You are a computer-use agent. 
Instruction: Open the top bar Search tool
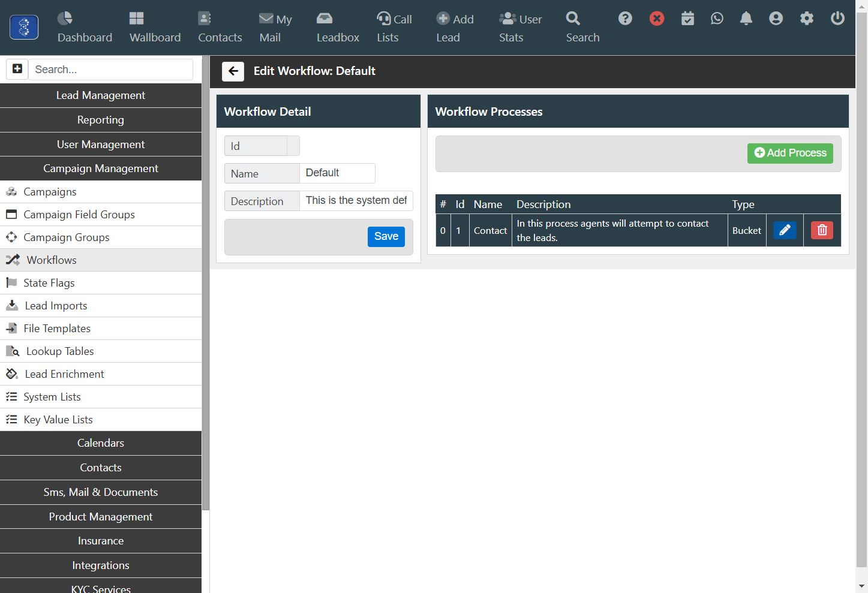[582, 28]
